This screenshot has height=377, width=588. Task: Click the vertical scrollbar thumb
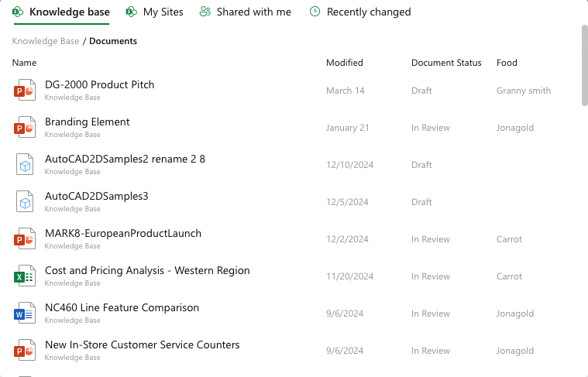point(584,65)
